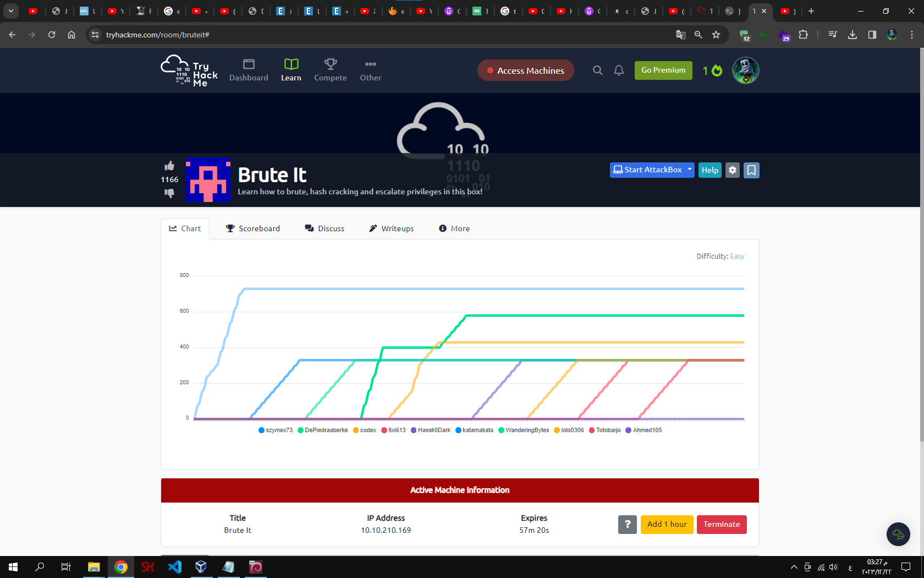Switch to the Writeups tab
The image size is (924, 578).
[392, 228]
